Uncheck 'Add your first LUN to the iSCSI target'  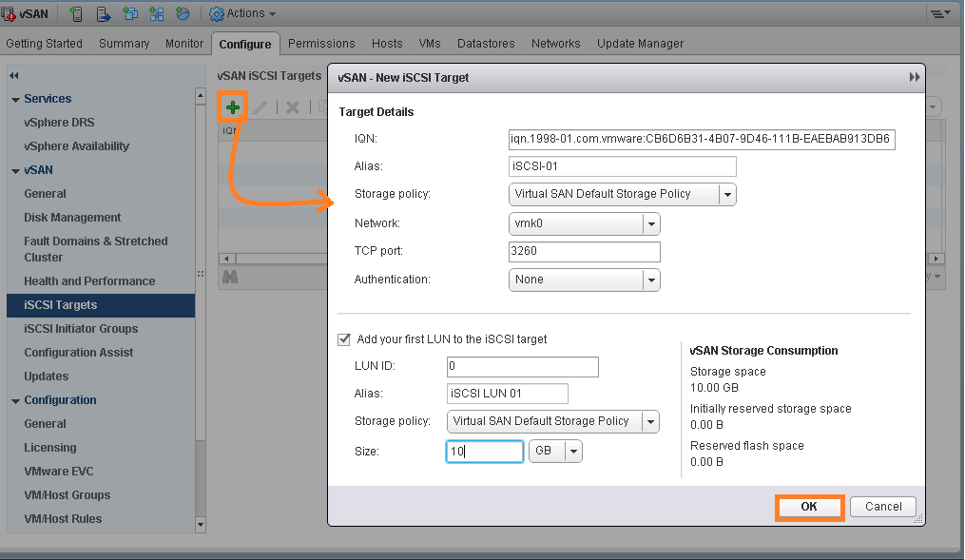tap(344, 338)
